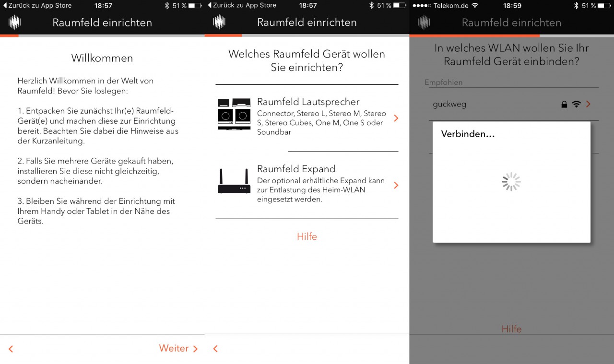The width and height of the screenshot is (614, 364).
Task: Tap lock icon beside guckweg network
Action: (x=564, y=104)
